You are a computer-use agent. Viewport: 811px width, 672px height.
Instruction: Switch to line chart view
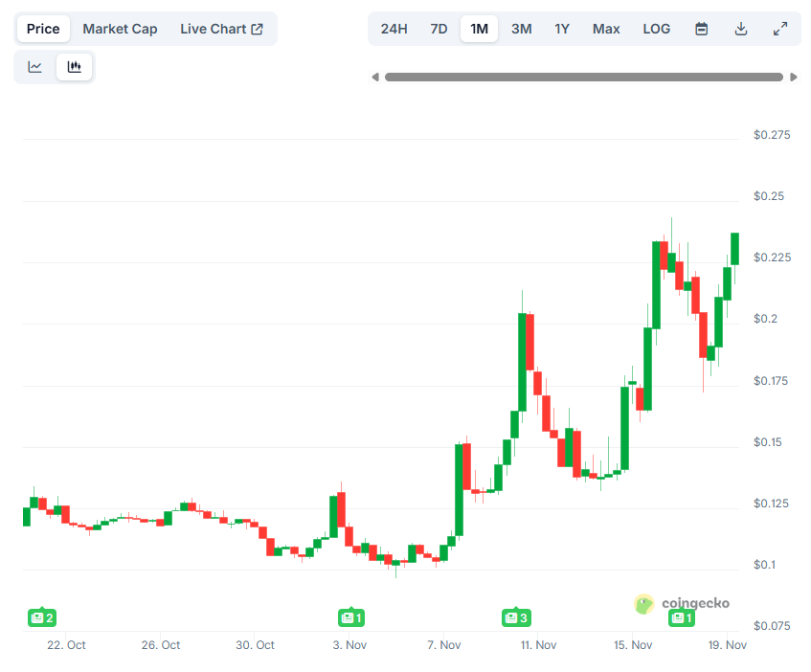[36, 66]
